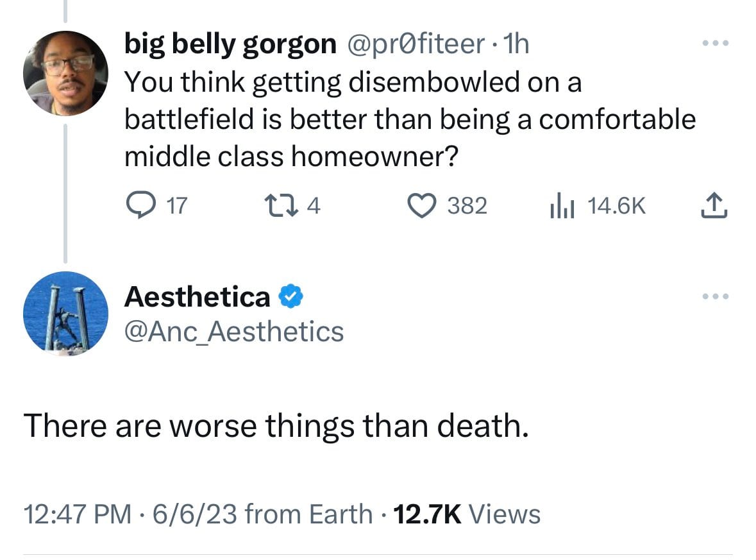Click the 382 likes count
Screen dimensions: 756x560
tap(467, 206)
